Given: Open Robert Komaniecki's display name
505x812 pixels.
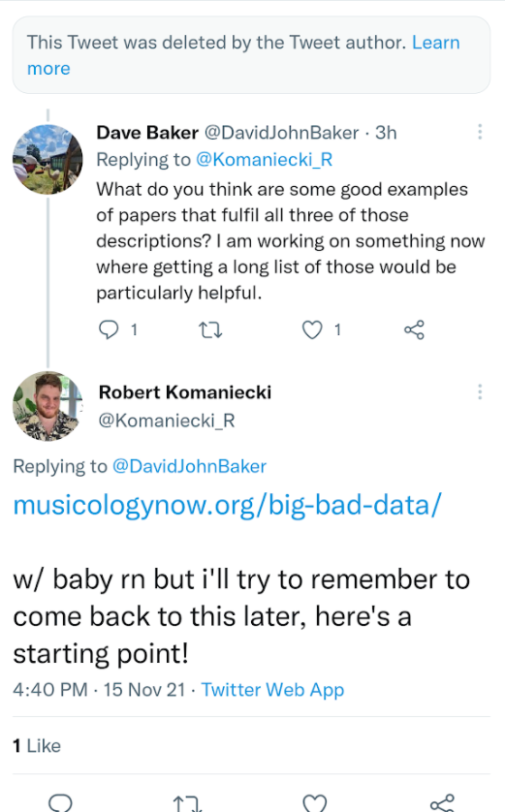Looking at the screenshot, I should point(185,392).
